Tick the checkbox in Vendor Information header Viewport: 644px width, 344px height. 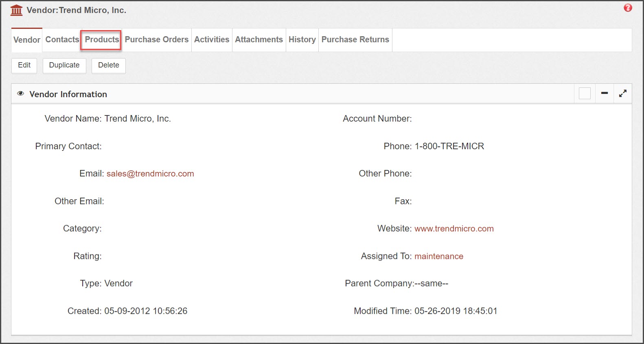585,94
